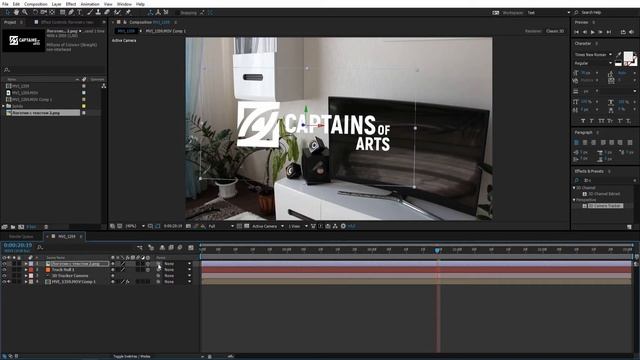Open the Layer menu
Image resolution: width=640 pixels, height=360 pixels.
coord(56,4)
